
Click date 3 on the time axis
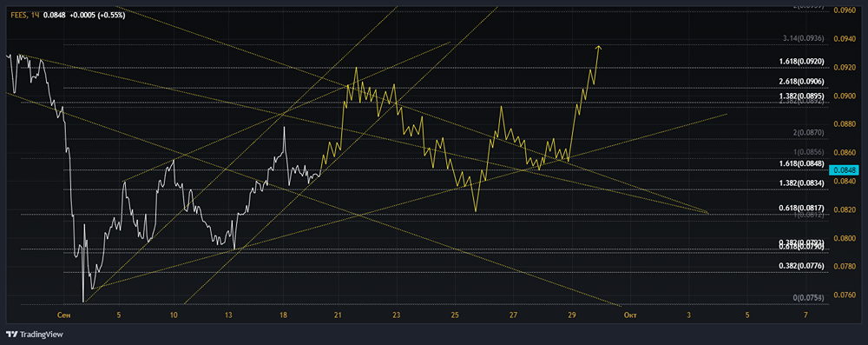tap(688, 315)
